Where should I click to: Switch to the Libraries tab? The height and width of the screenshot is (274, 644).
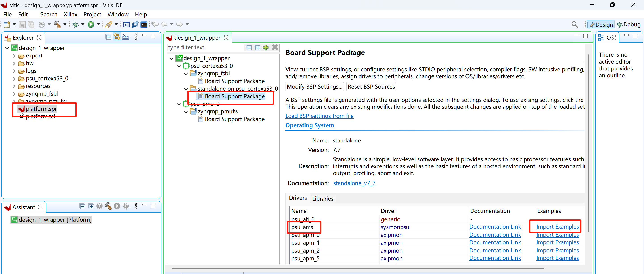pos(323,198)
